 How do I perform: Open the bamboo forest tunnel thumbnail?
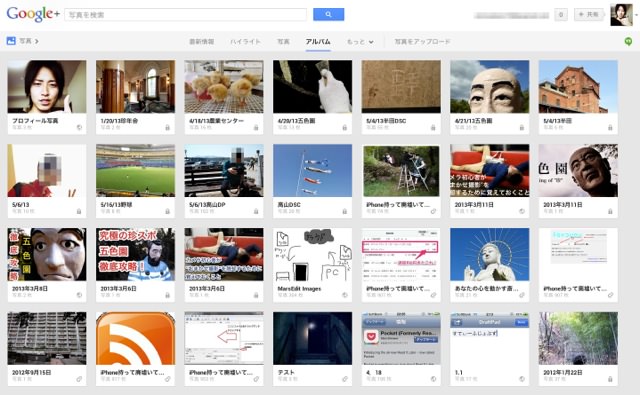click(x=578, y=338)
